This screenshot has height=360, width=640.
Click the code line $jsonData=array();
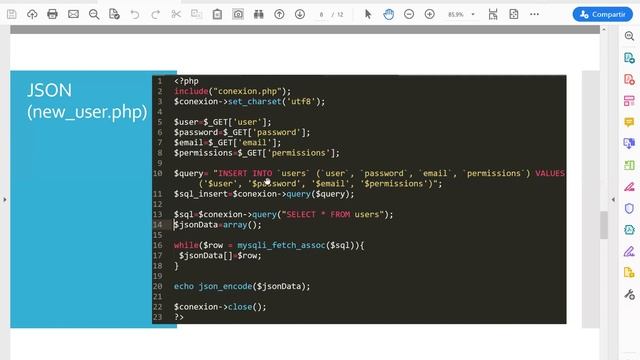point(218,225)
